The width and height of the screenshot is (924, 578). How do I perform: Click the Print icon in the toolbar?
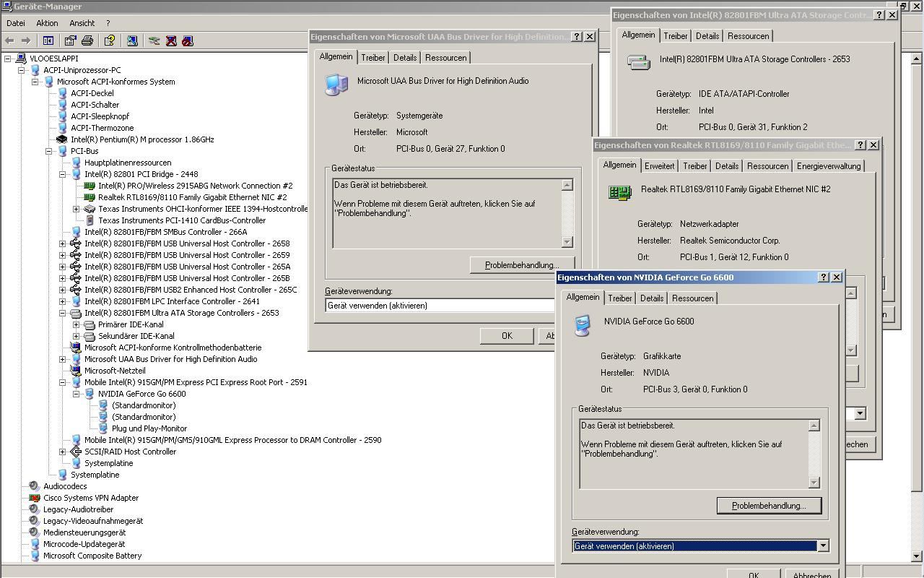[x=87, y=41]
